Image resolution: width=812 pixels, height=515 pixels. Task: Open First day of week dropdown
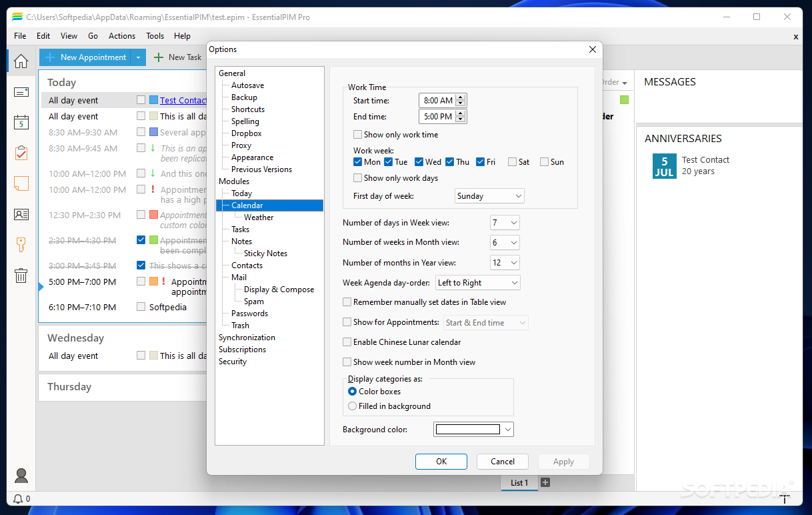(x=490, y=196)
